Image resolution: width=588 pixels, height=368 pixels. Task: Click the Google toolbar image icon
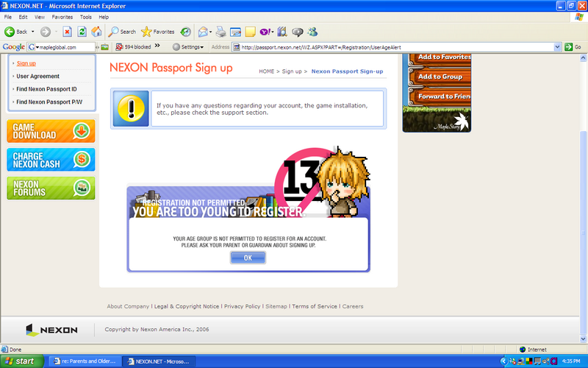coord(104,47)
